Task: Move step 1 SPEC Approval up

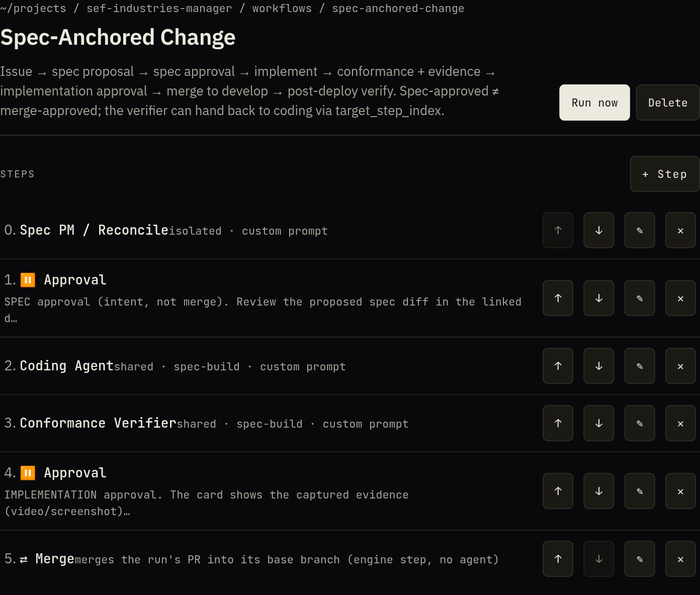Action: coord(558,298)
